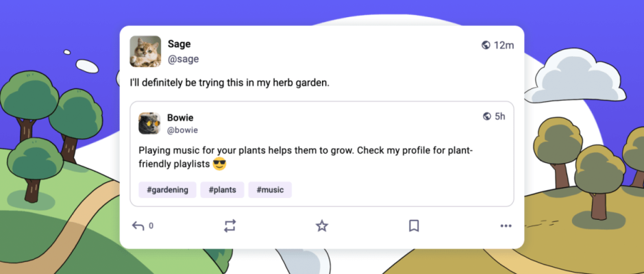Favorite the post with the star icon
Image resolution: width=644 pixels, height=274 pixels.
tap(322, 226)
